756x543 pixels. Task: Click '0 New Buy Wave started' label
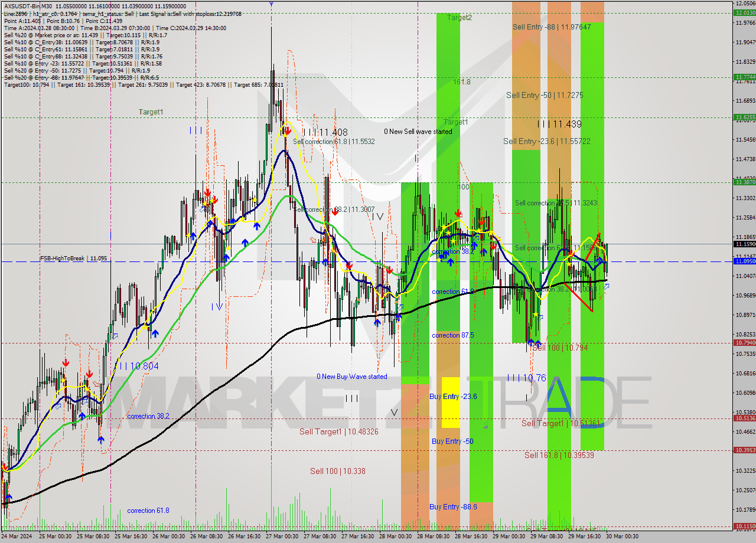[x=352, y=377]
